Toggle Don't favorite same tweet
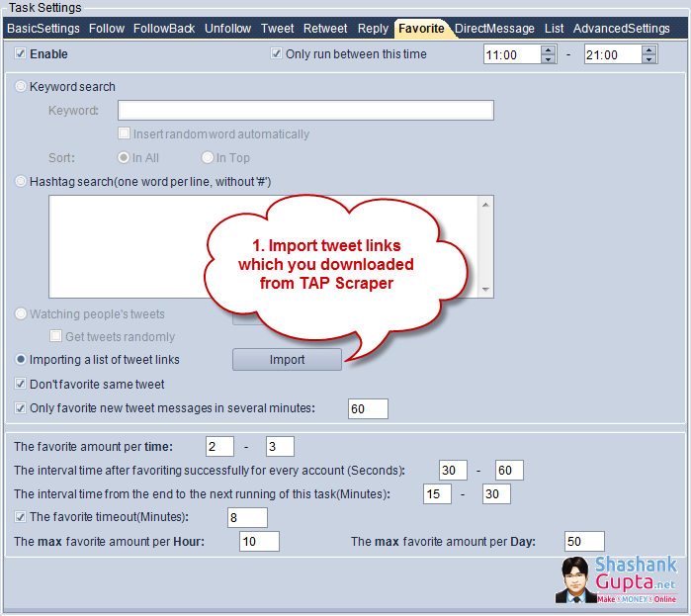This screenshot has height=616, width=691. tap(20, 384)
